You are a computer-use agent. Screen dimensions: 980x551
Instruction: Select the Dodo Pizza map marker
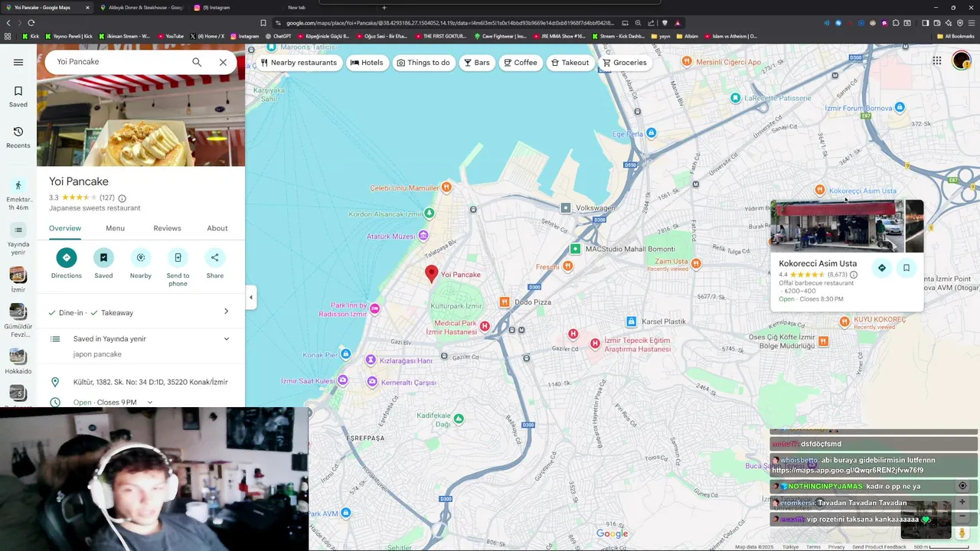(x=505, y=302)
